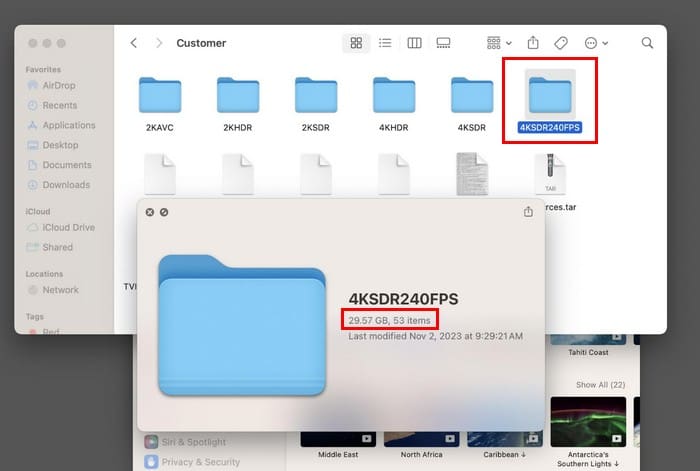Viewport: 700px width, 471px height.
Task: Close the Quick Look preview panel
Action: pos(150,212)
